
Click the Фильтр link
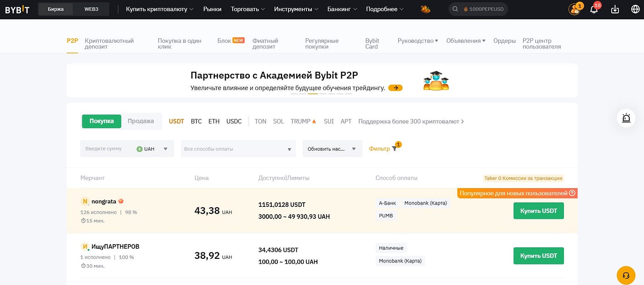point(379,149)
